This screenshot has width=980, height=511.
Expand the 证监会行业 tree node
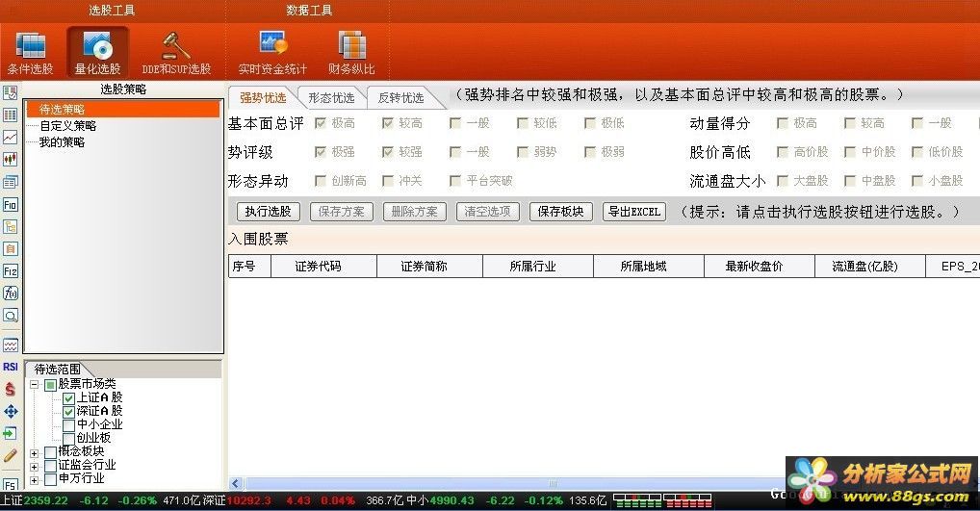coord(35,467)
